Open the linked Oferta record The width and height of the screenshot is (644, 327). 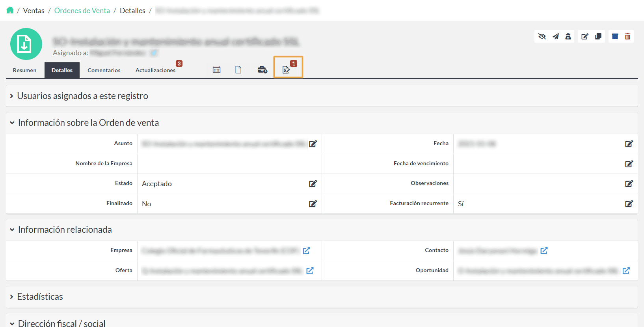(310, 271)
